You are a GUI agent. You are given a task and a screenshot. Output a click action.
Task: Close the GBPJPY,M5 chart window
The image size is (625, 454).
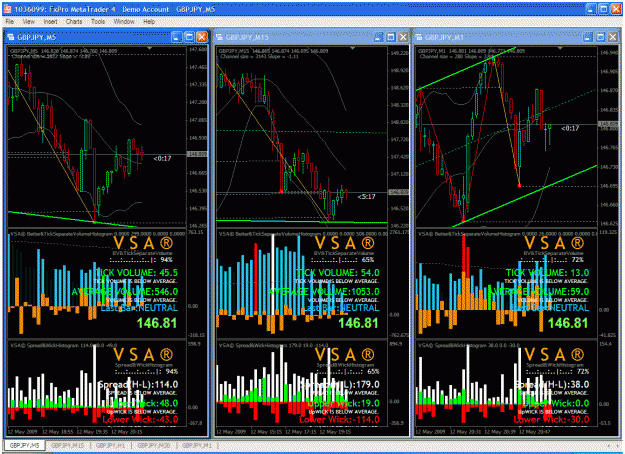202,37
